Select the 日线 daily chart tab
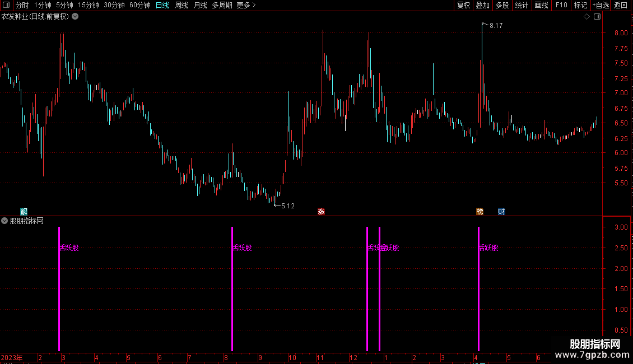633x364 pixels. click(162, 5)
